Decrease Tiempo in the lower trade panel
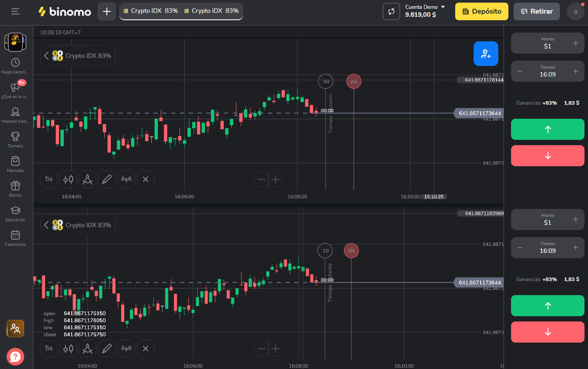 coord(520,248)
